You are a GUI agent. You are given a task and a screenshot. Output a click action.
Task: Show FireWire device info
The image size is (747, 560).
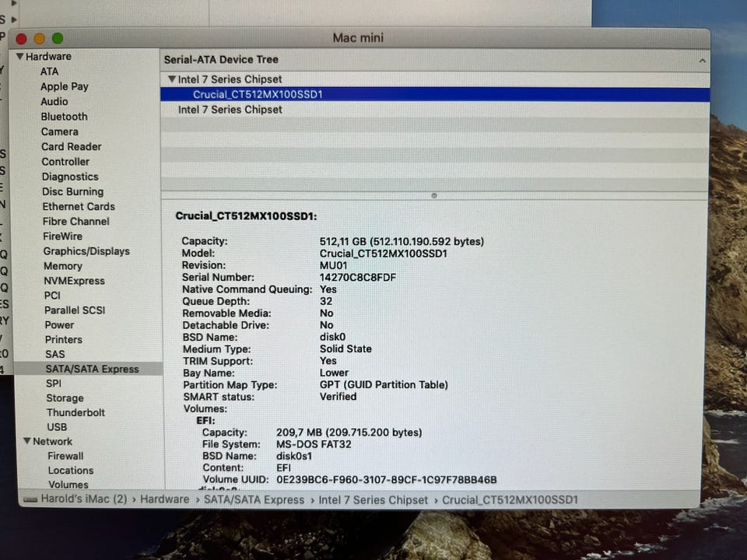[63, 236]
